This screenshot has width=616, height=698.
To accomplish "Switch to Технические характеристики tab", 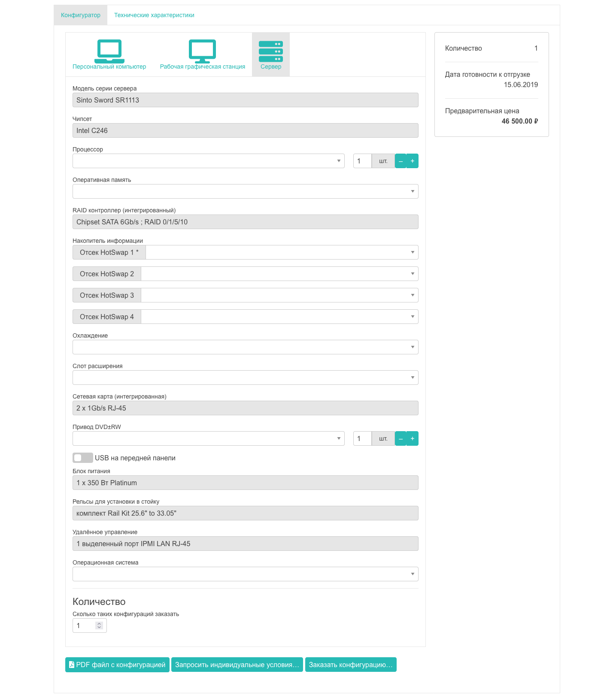I will point(154,15).
